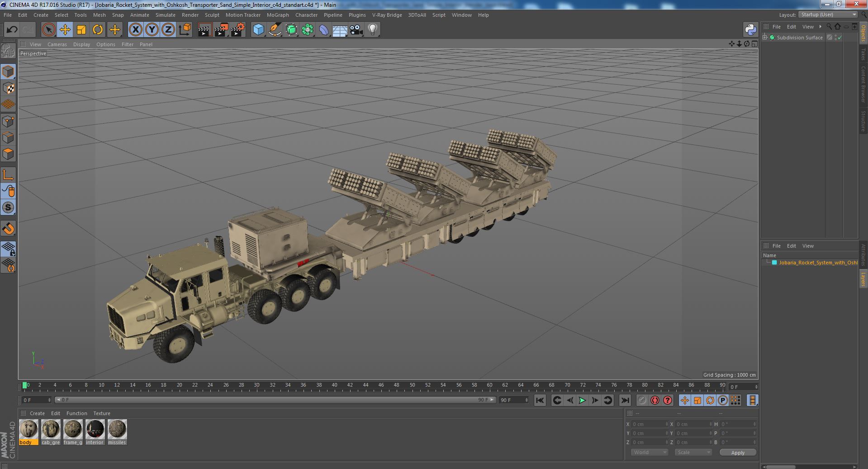Open the Scale mode dropdown

[x=693, y=452]
